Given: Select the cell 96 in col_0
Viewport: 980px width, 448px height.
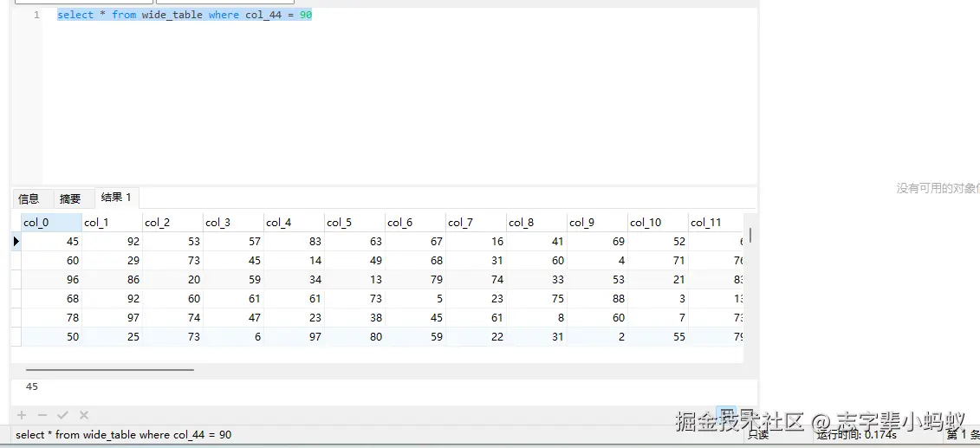Looking at the screenshot, I should [x=52, y=279].
